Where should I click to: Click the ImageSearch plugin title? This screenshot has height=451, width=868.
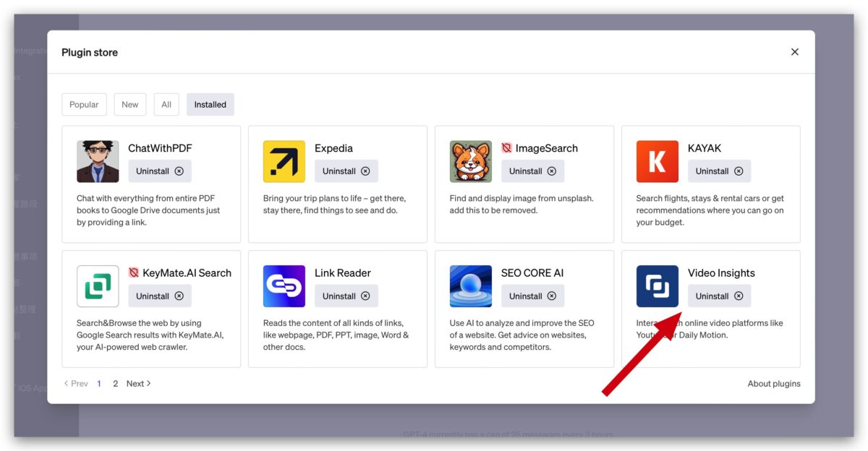[x=547, y=148]
